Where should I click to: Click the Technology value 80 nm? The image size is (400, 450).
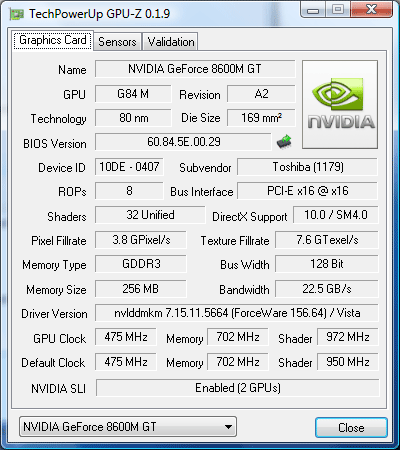point(133,118)
